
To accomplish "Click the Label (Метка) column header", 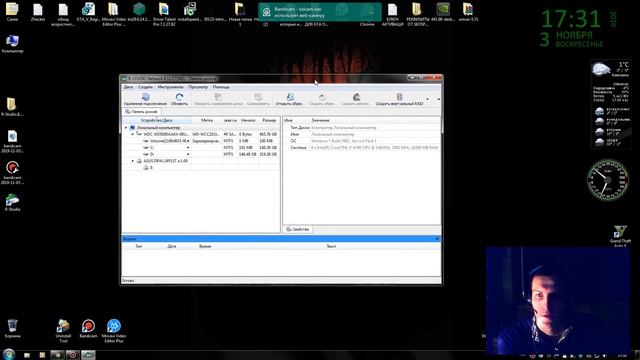I will coord(207,120).
